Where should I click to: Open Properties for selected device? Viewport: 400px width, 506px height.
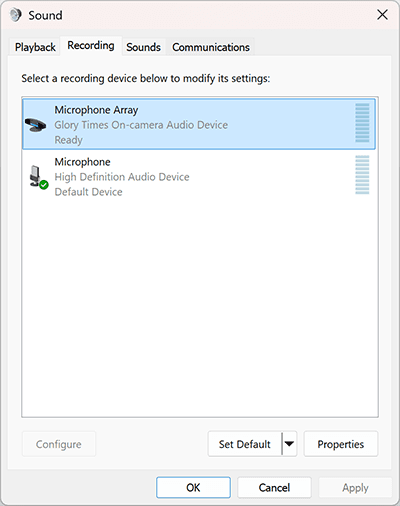(x=341, y=444)
